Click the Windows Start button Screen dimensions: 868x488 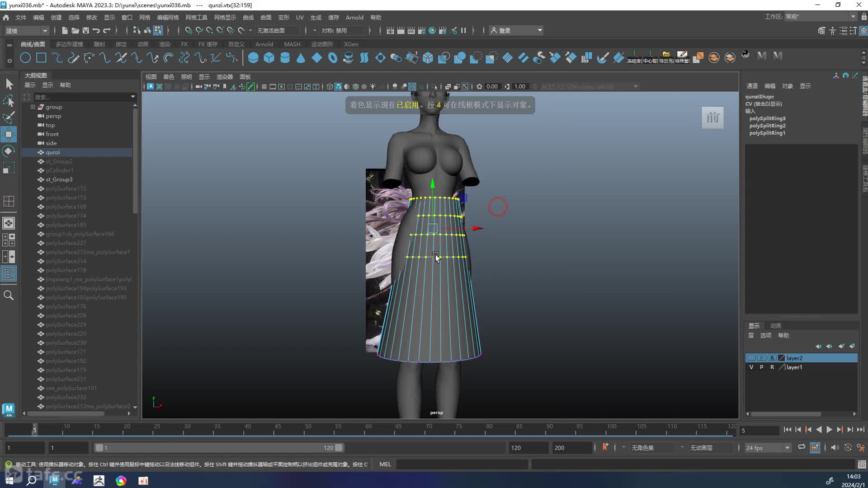point(9,480)
